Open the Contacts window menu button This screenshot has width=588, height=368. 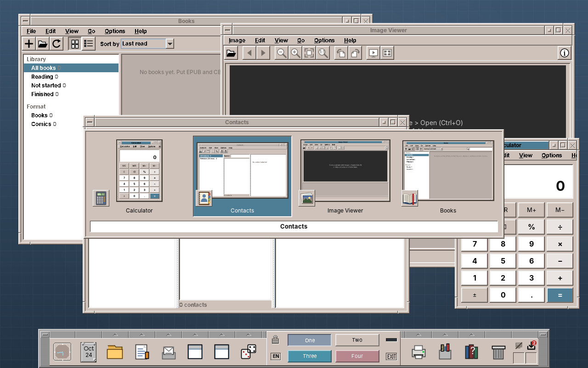tap(90, 122)
